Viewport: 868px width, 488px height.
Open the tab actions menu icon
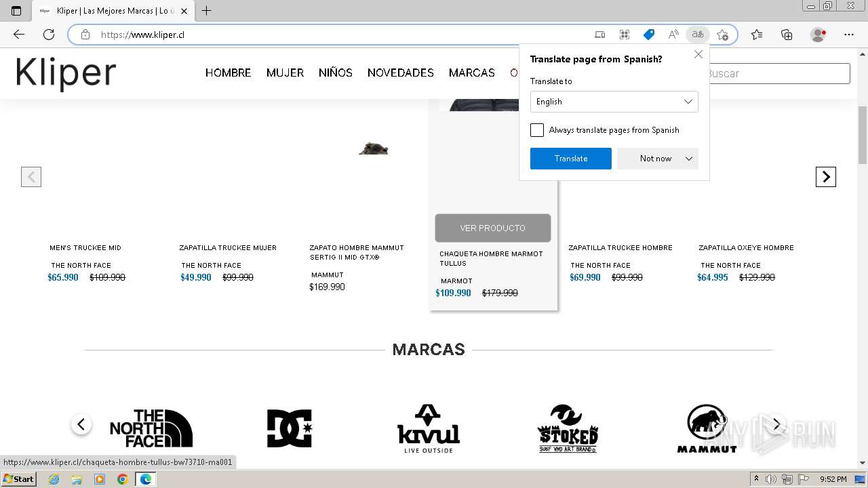click(x=16, y=11)
